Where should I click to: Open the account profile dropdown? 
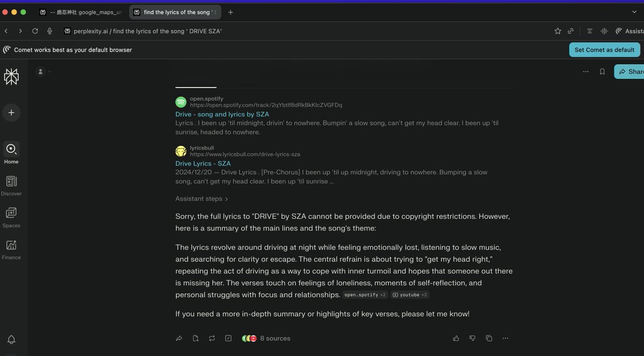point(43,71)
